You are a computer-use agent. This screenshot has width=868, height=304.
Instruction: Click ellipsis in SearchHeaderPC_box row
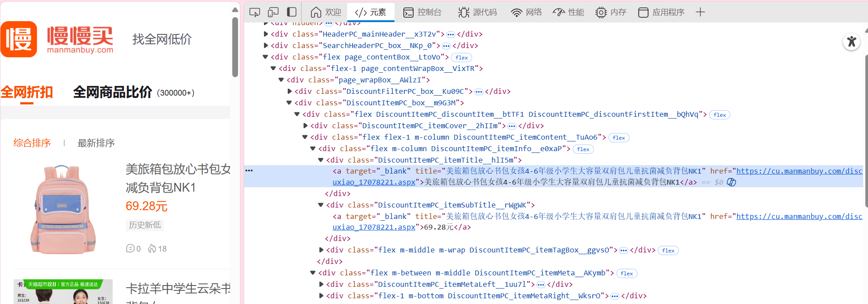446,46
